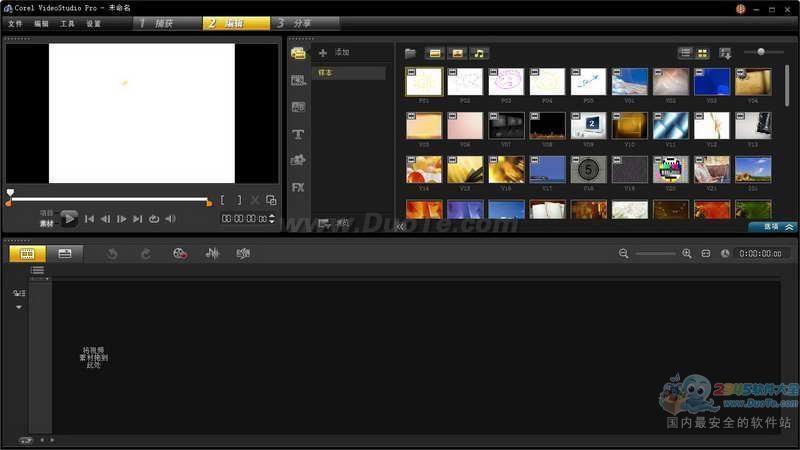Screen dimensions: 800x450
Task: Click the zoom in magnifier on timeline
Action: coord(687,254)
